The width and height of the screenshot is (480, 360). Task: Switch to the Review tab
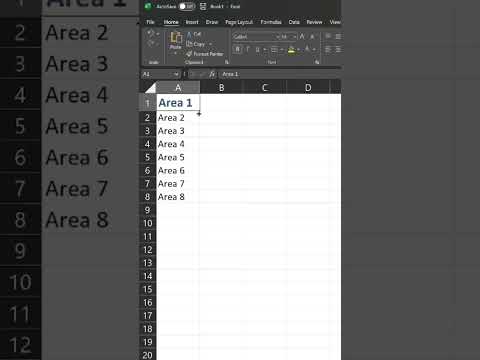[314, 22]
